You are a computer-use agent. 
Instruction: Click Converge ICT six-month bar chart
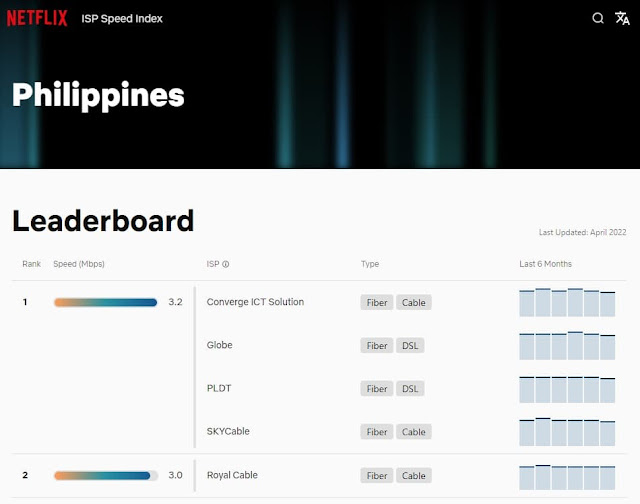567,302
